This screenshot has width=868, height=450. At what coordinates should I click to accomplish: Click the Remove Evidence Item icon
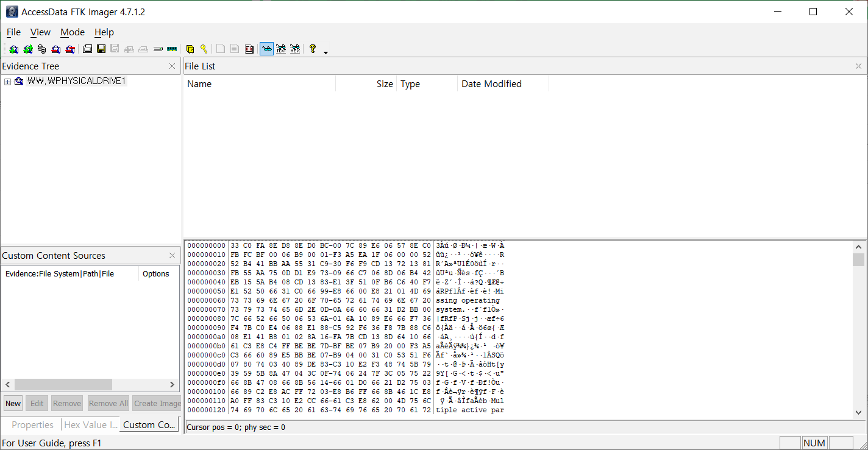[56, 49]
